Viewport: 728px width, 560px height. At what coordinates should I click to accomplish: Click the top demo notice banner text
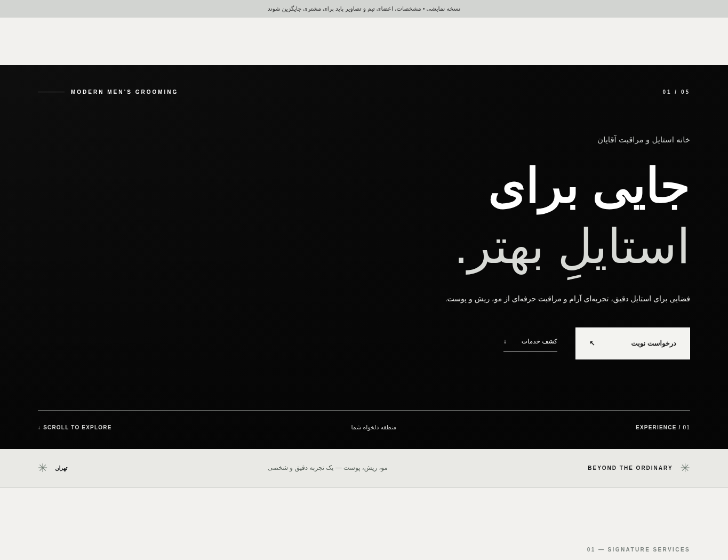point(364,9)
